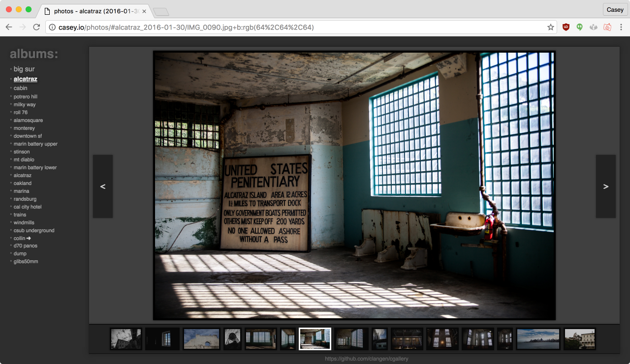Image resolution: width=630 pixels, height=364 pixels.
Task: Open the trains album
Action: tap(20, 214)
